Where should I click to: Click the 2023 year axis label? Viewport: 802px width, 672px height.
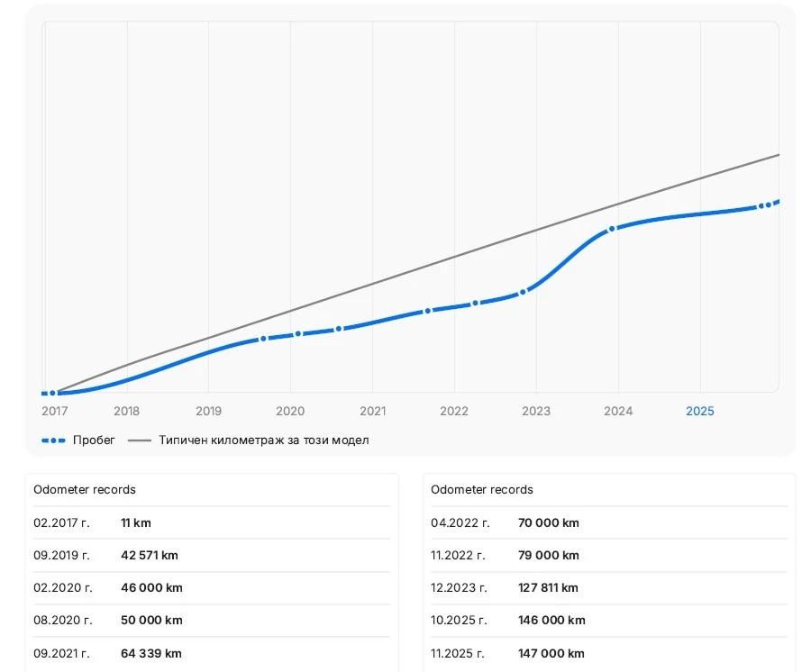pos(536,412)
